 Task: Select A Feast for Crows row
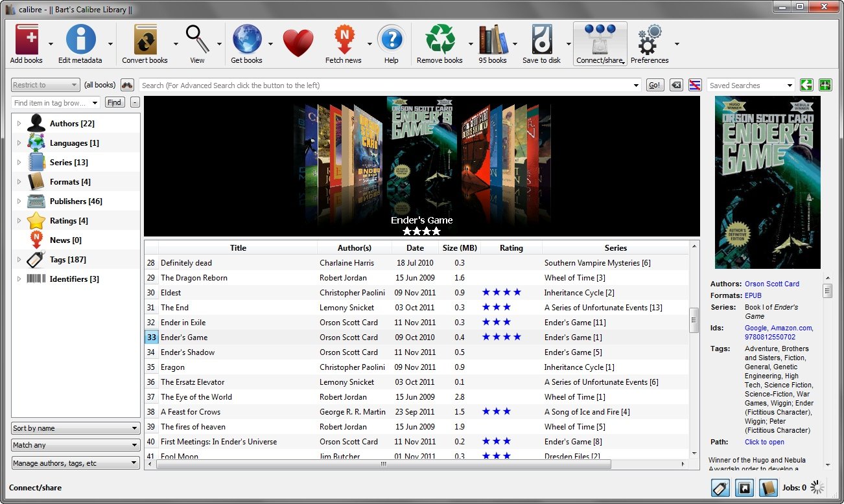[416, 411]
